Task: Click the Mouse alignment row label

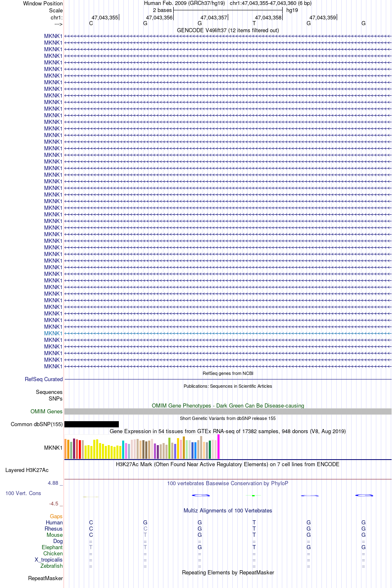Action: point(54,535)
